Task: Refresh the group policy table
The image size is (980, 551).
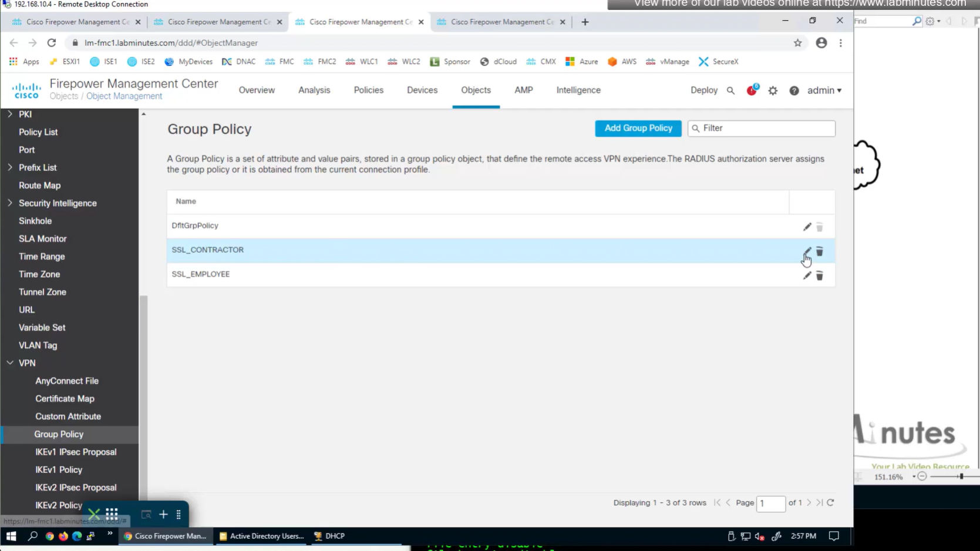Action: click(830, 503)
